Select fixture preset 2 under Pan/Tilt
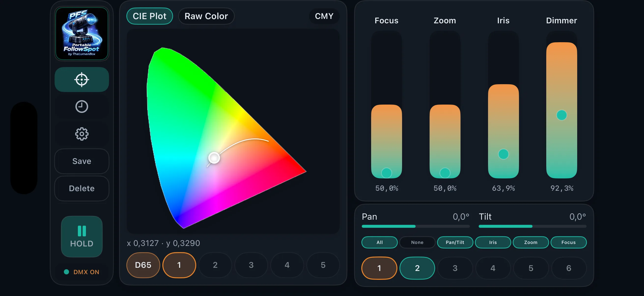Image resolution: width=644 pixels, height=296 pixels. (417, 268)
